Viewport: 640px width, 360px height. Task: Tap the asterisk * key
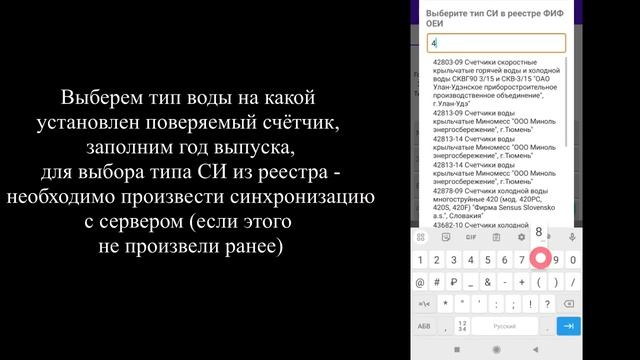(445, 304)
